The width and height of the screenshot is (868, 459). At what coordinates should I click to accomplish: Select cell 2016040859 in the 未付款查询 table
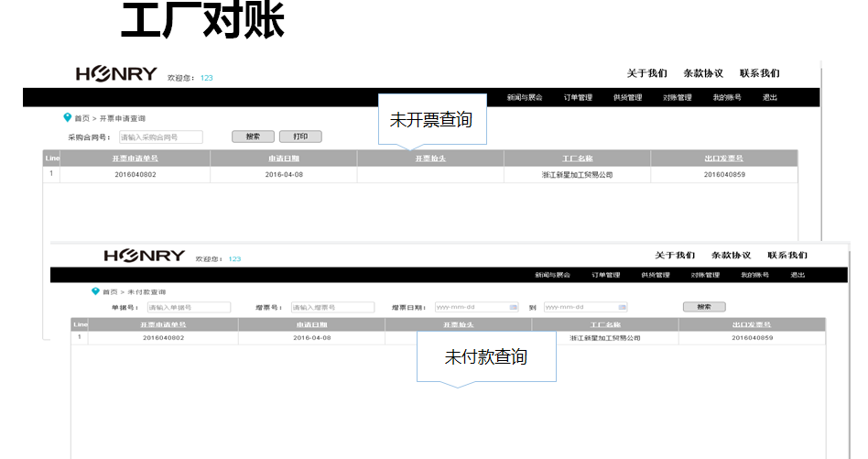[x=752, y=338]
